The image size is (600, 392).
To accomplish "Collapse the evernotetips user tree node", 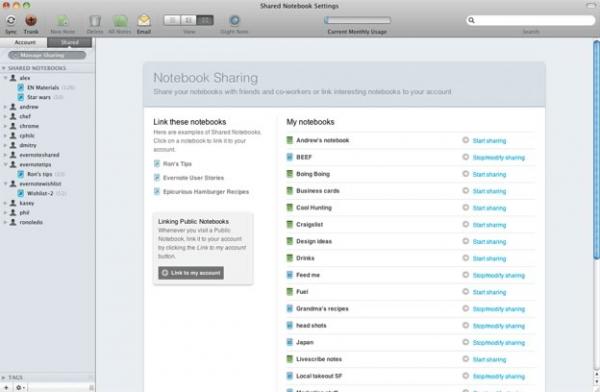I will (5, 165).
